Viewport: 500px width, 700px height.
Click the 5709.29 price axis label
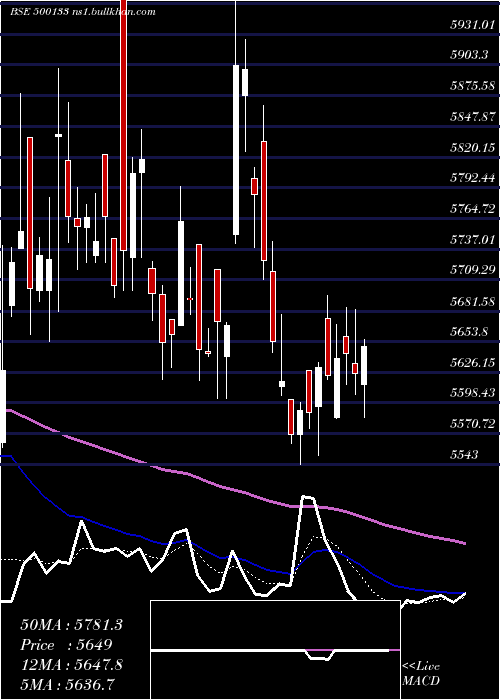point(473,270)
